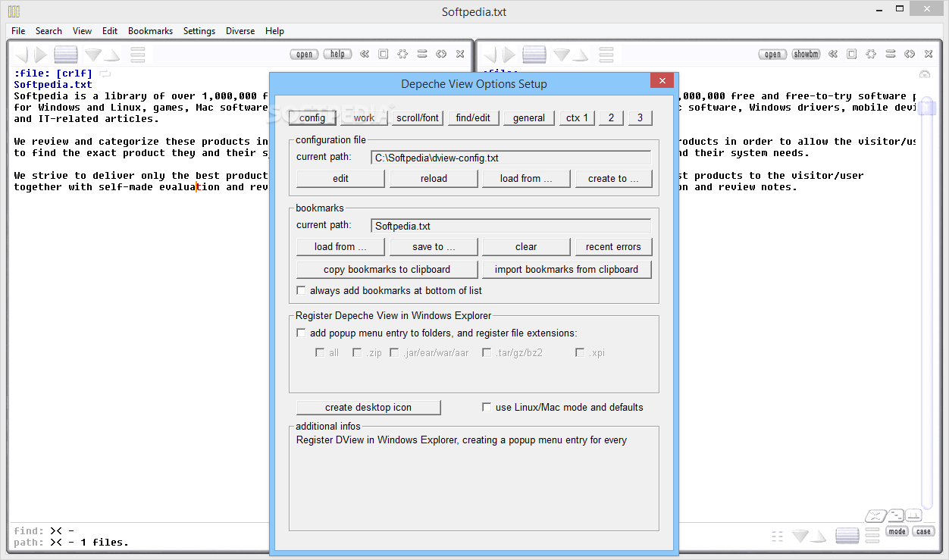The height and width of the screenshot is (560, 949).
Task: Click the two-bar split icon in left pane
Action: tap(421, 54)
